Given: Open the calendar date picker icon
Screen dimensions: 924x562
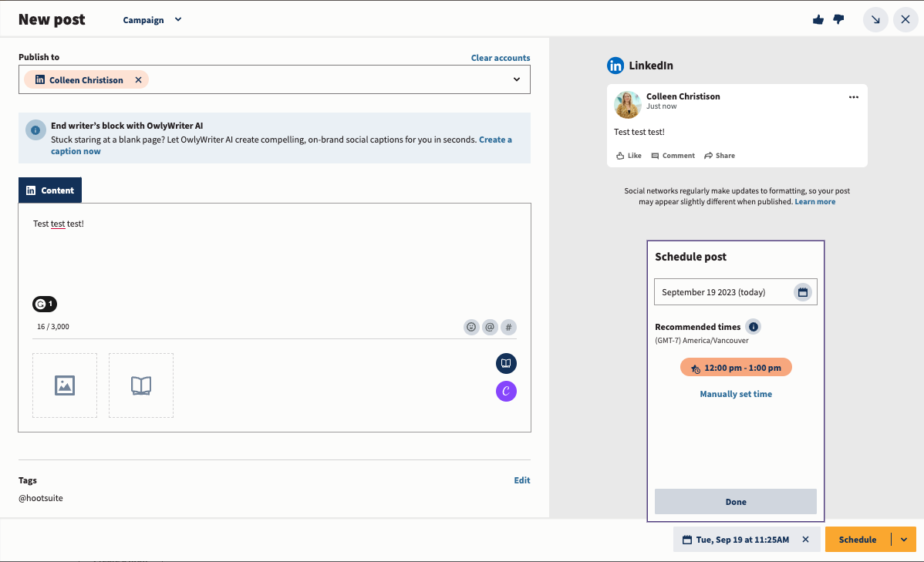Looking at the screenshot, I should coord(803,292).
